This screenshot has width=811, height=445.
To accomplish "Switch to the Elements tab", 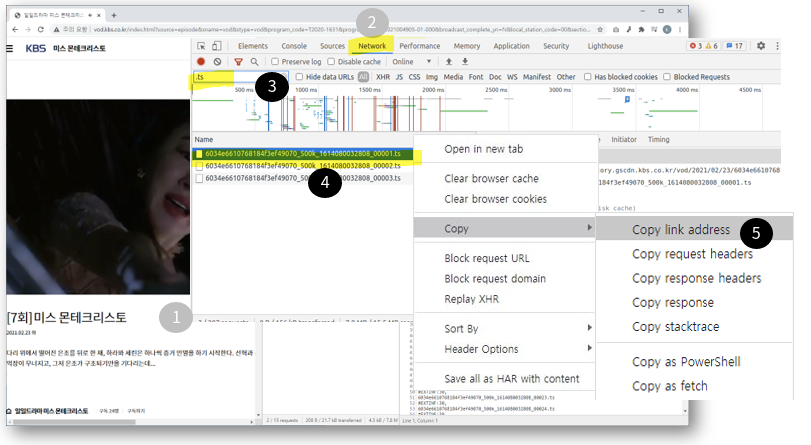I will point(253,46).
